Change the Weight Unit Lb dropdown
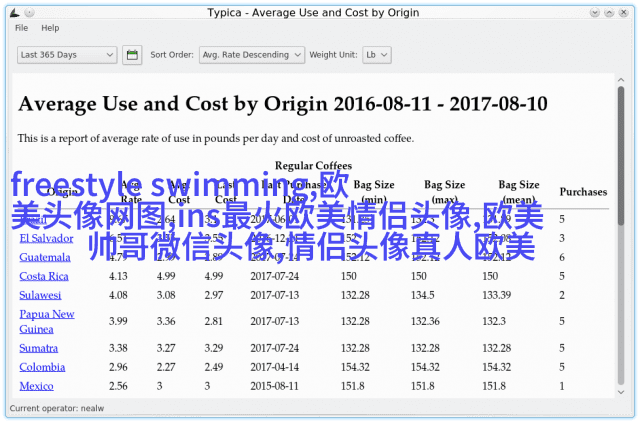 pos(377,55)
